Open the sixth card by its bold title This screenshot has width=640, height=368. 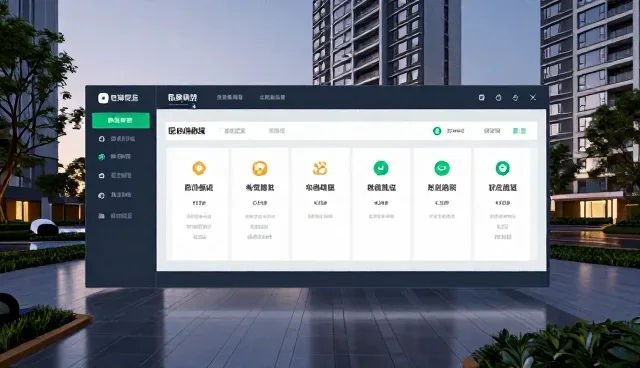coord(502,188)
